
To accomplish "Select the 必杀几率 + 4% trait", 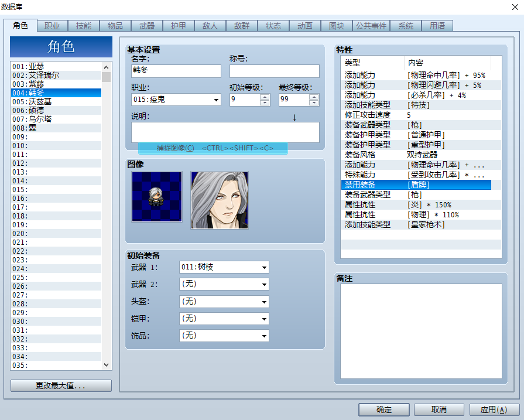I will click(x=421, y=95).
